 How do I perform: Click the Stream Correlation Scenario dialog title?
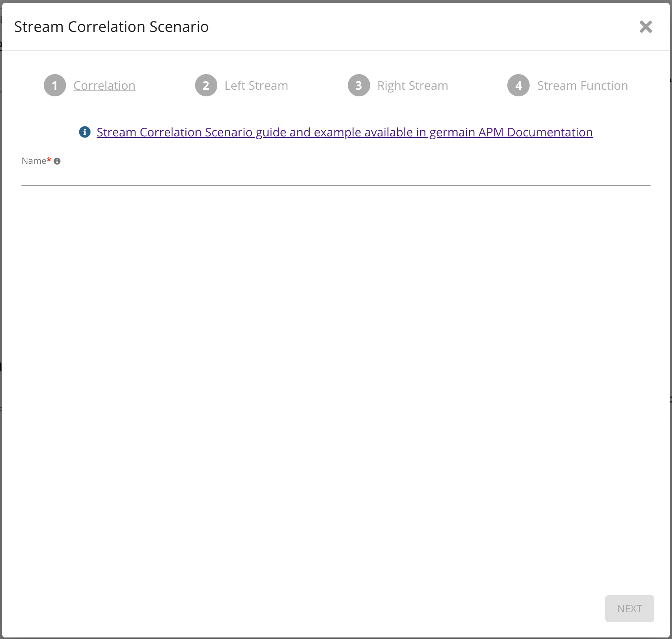[x=111, y=27]
